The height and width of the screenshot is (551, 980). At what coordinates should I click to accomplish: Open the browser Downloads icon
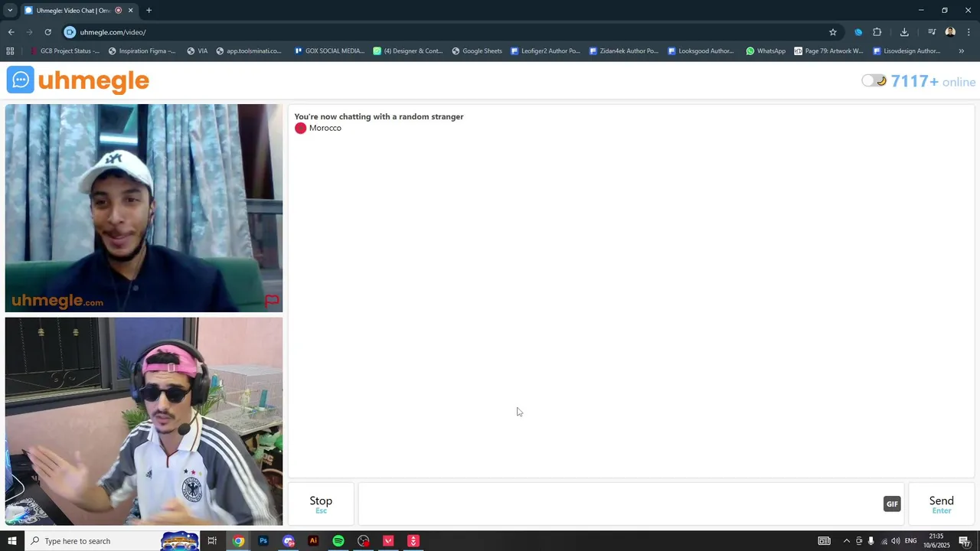(x=904, y=32)
